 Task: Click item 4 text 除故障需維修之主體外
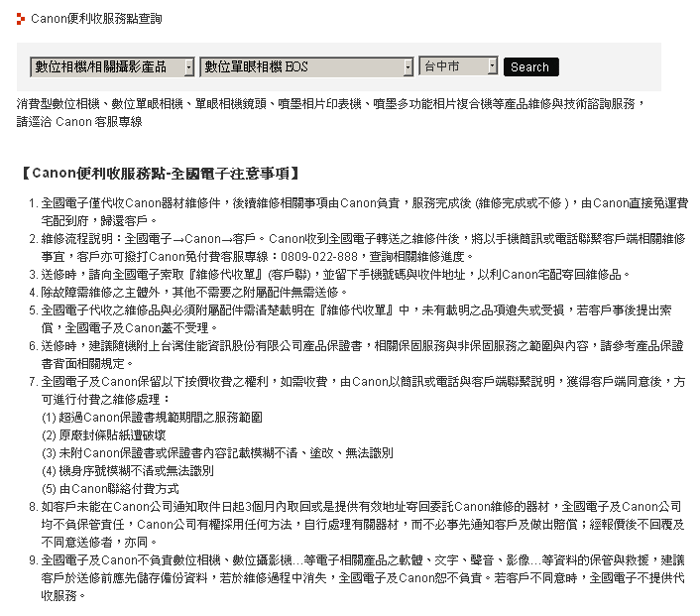pos(100,293)
